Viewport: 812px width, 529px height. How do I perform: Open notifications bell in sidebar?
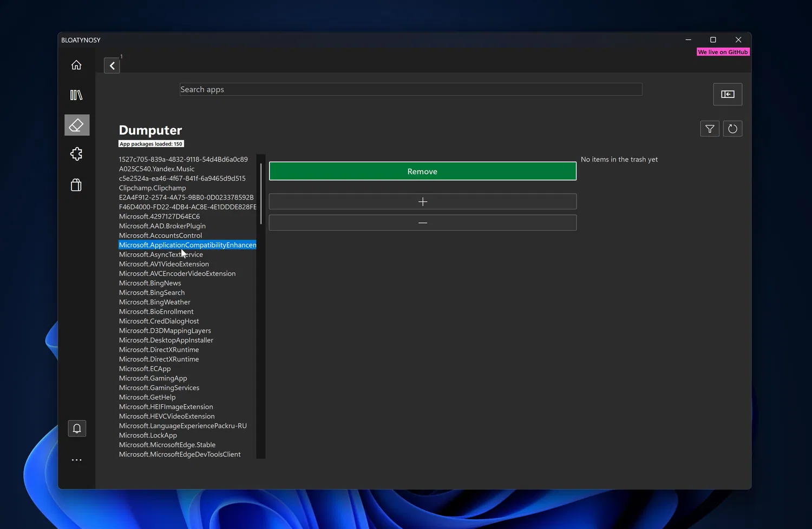click(x=77, y=428)
